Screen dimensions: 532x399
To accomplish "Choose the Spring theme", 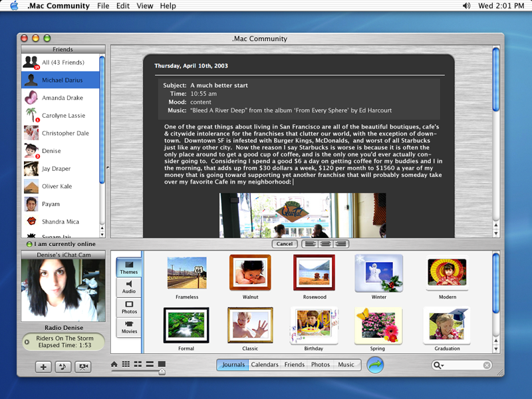I will 378,325.
